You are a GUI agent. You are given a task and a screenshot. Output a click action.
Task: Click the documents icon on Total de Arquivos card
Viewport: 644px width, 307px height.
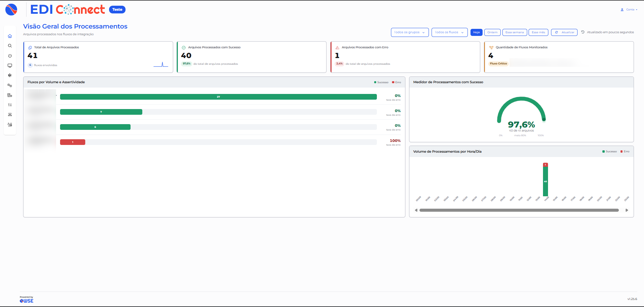30,48
